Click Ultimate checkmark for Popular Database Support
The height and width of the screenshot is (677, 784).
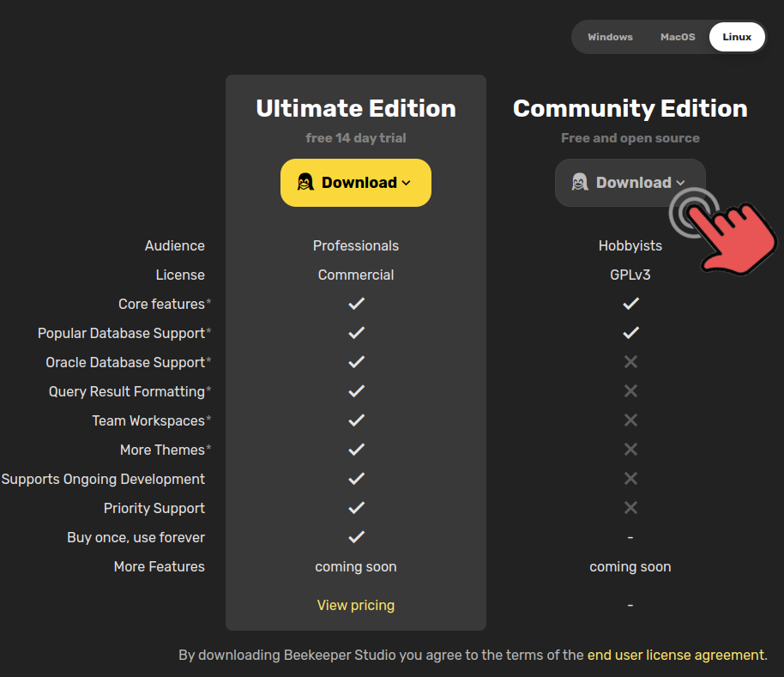coord(356,333)
